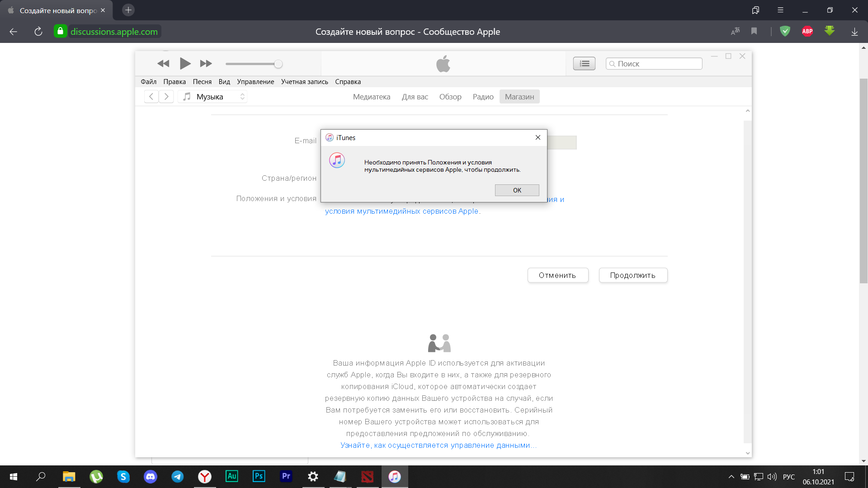Open Discord from the taskbar

150,476
